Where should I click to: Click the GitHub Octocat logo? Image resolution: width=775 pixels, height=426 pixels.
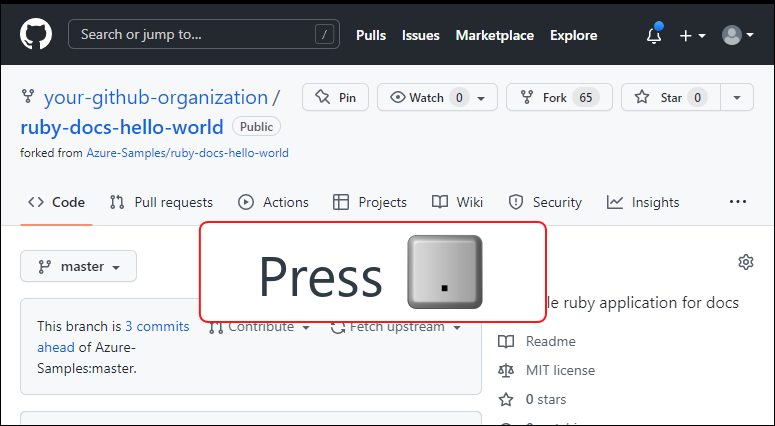36,35
